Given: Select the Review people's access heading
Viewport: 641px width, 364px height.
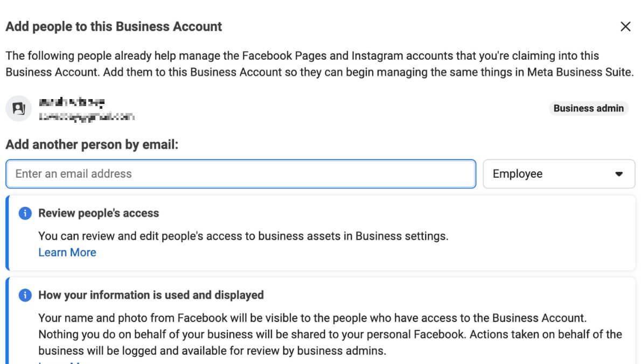Looking at the screenshot, I should pyautogui.click(x=99, y=213).
